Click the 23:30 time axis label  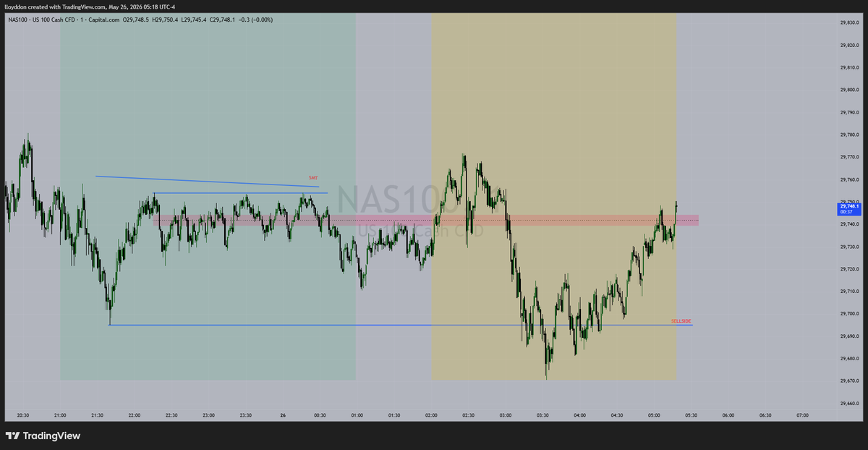click(x=246, y=415)
